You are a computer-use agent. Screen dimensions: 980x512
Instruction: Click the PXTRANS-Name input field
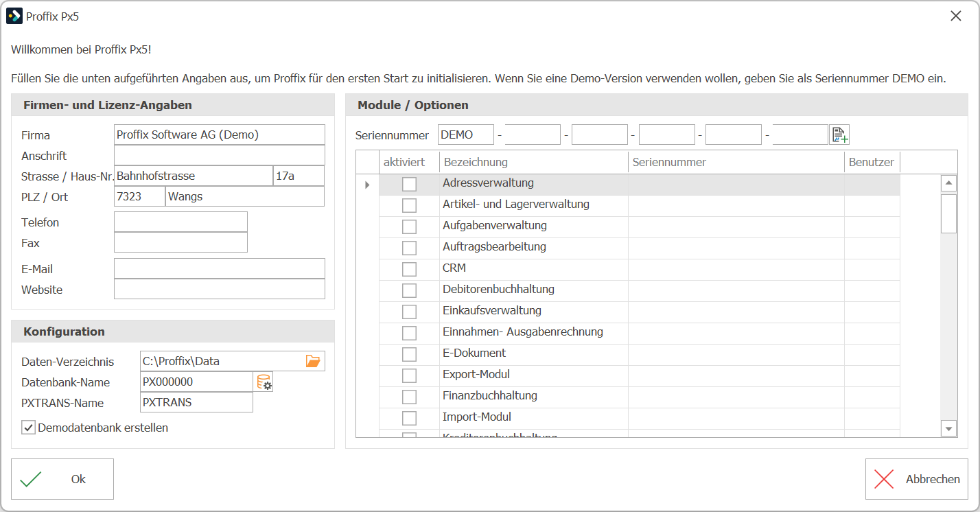click(196, 402)
